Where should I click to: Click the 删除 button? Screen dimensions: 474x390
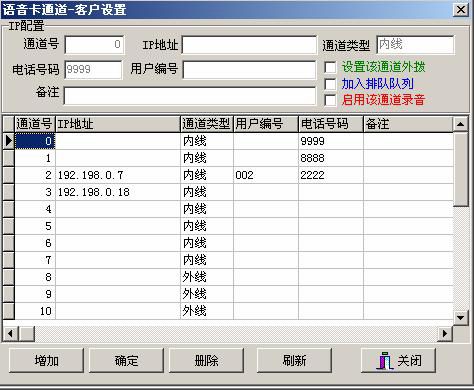click(x=206, y=360)
